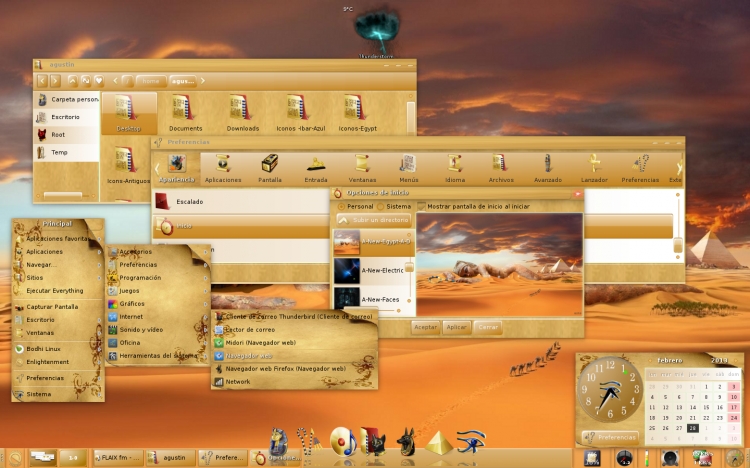Screen dimensions: 750x468
Task: Click the Cerrar button
Action: pos(488,327)
